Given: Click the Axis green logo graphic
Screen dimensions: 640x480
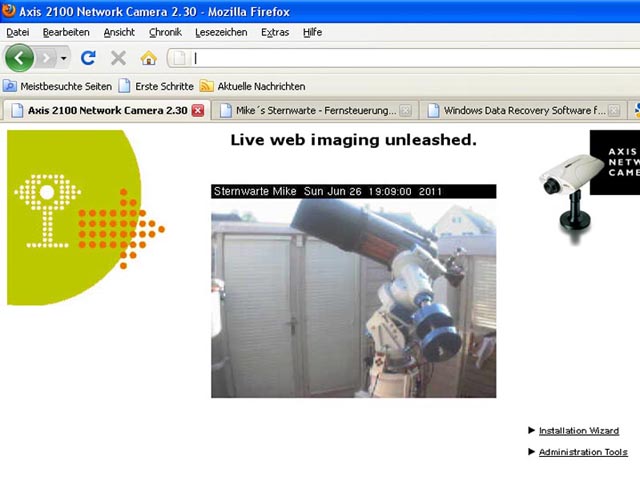Looking at the screenshot, I should pyautogui.click(x=86, y=218).
